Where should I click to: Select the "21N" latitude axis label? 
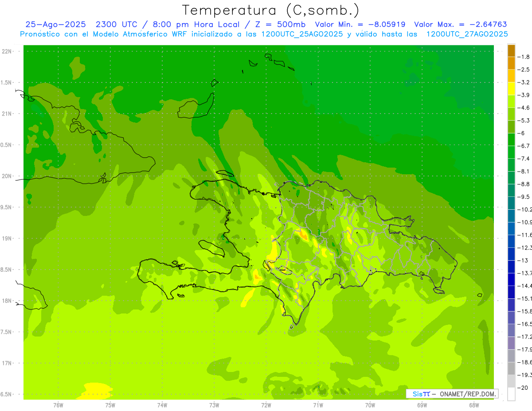(7, 114)
